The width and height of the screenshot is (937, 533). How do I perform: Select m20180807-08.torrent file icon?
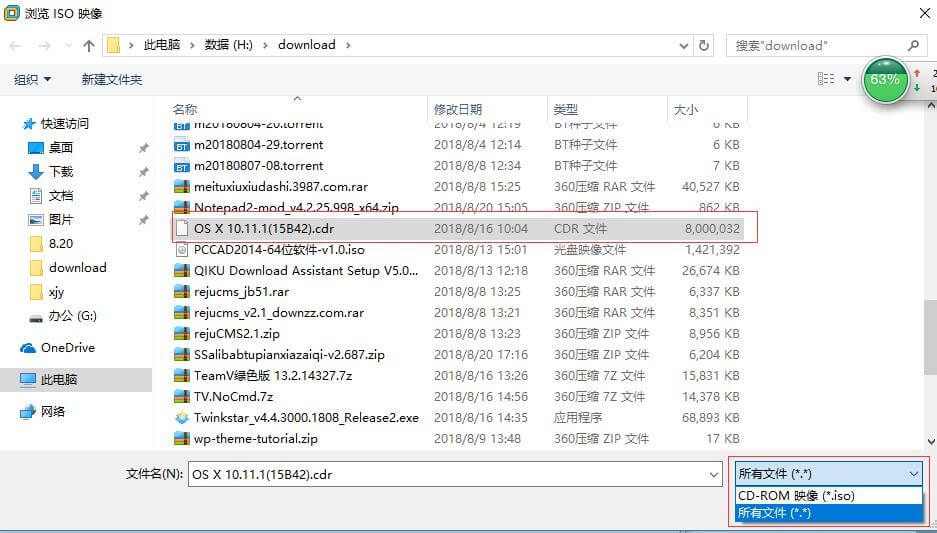[x=182, y=166]
